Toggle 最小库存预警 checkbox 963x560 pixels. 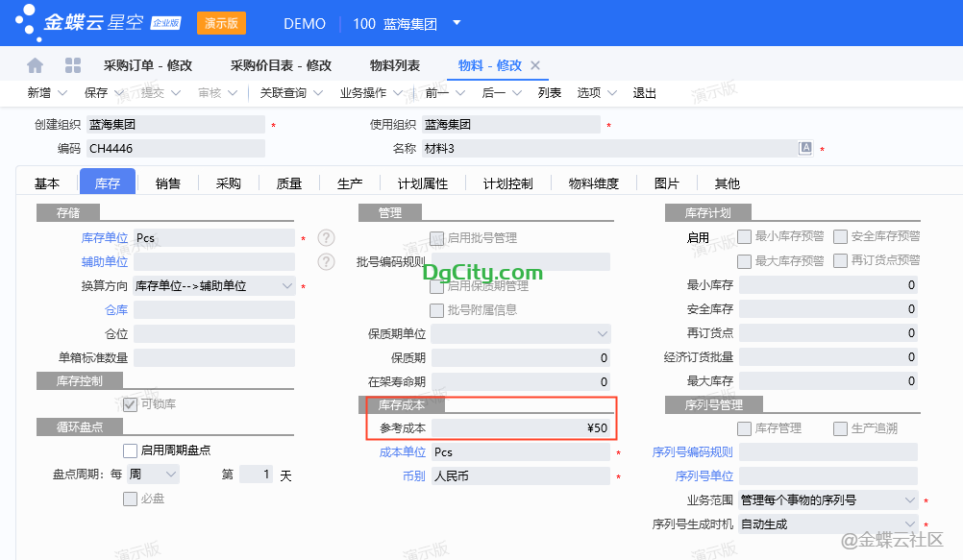744,237
